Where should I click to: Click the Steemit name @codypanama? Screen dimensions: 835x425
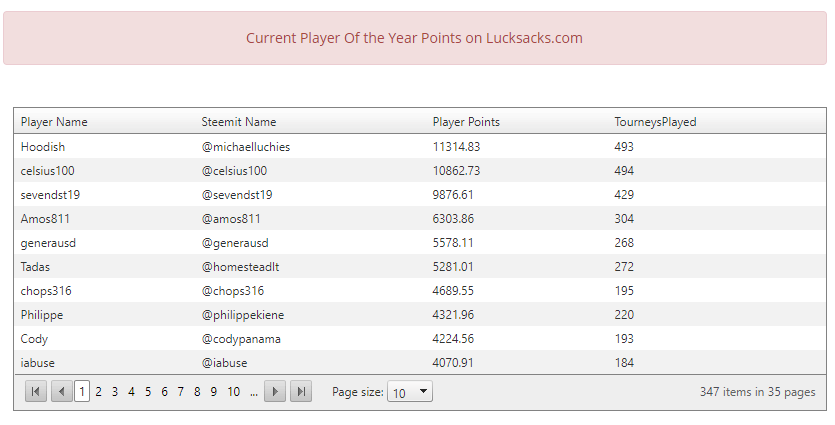(241, 339)
